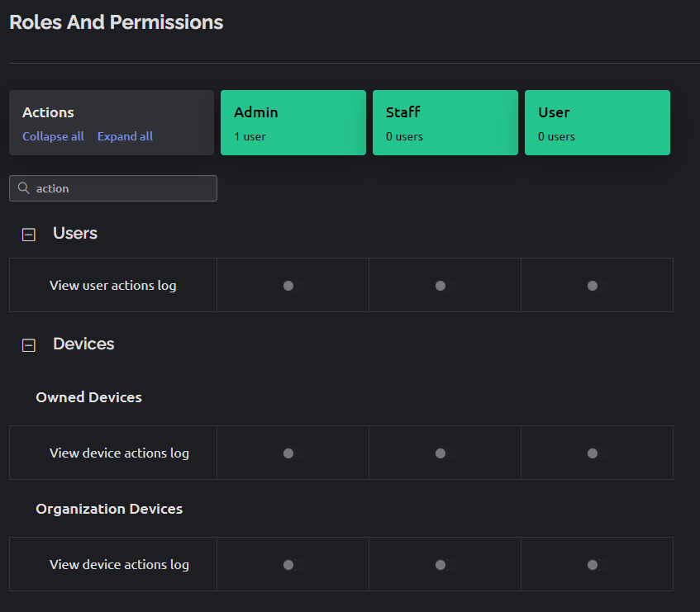
Task: Select the Devices section heading
Action: click(83, 344)
